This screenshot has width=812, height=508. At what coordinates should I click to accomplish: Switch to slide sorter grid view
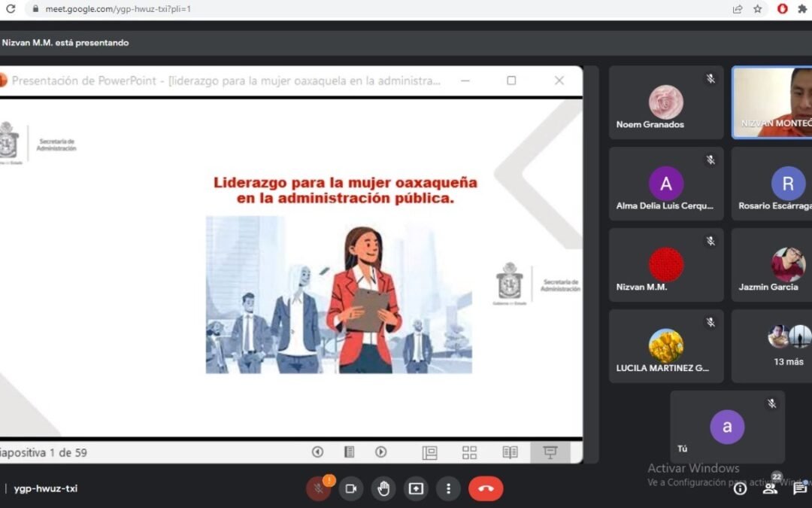[x=469, y=452]
